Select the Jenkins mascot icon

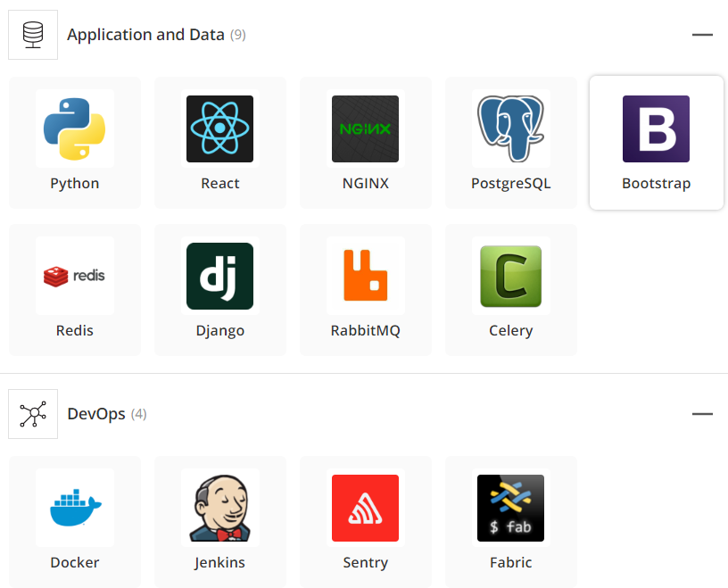pyautogui.click(x=219, y=508)
